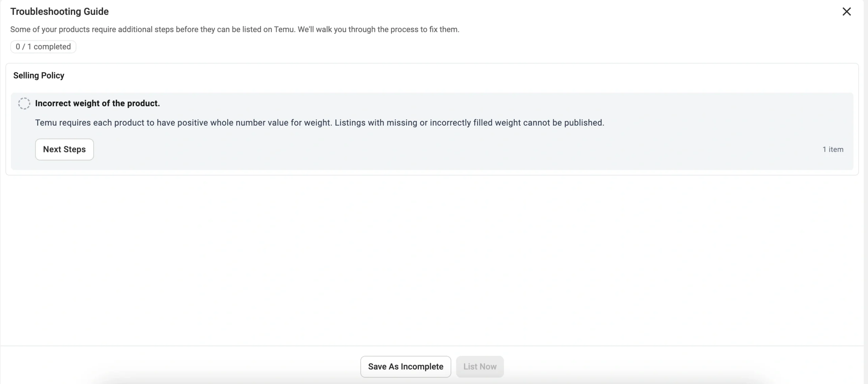The height and width of the screenshot is (384, 868).
Task: Close the Troubleshooting Guide dialog
Action: click(x=847, y=12)
